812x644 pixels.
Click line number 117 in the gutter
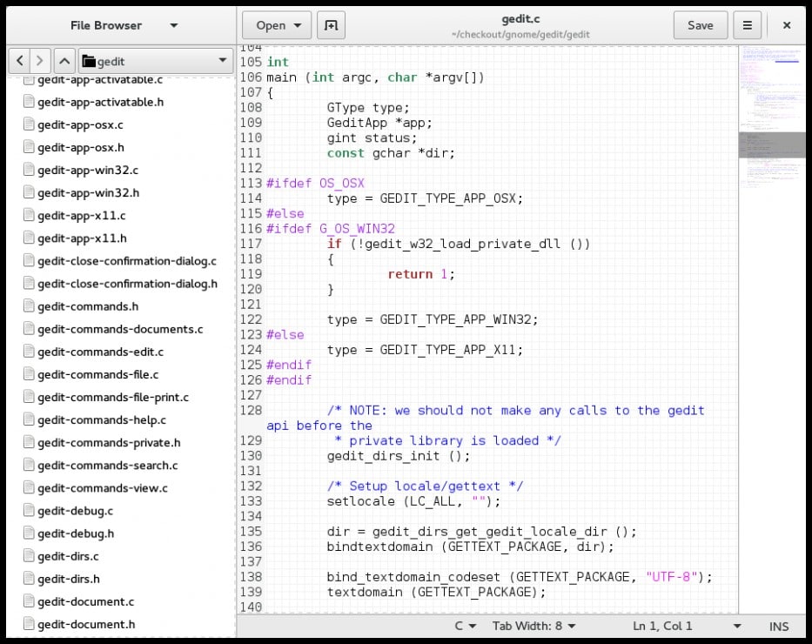click(251, 244)
